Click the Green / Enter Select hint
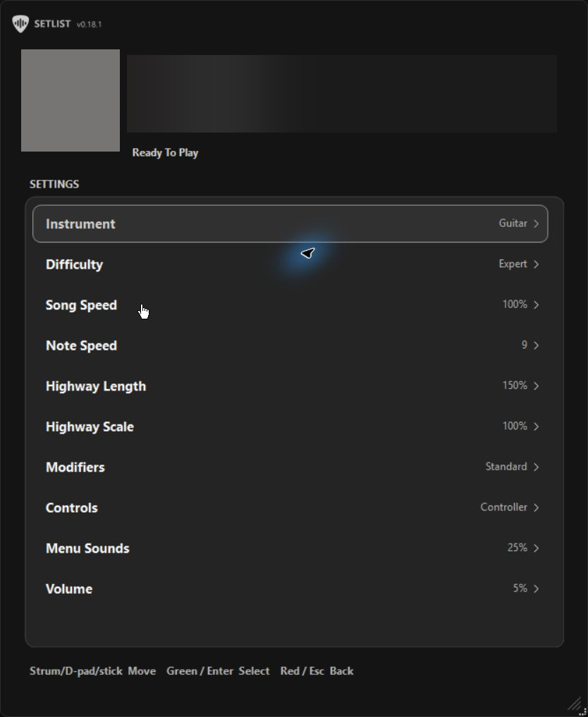Image resolution: width=588 pixels, height=717 pixels. pos(218,670)
